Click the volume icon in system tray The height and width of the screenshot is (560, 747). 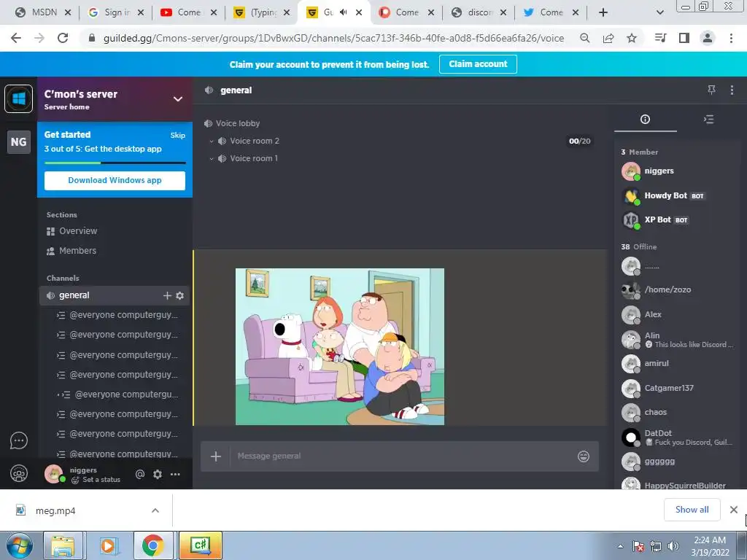pos(673,546)
